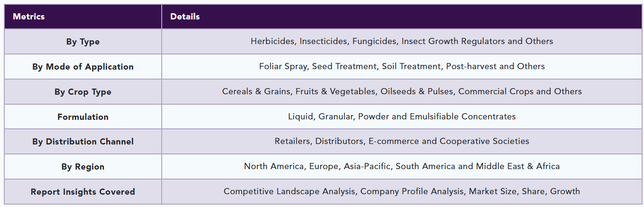The height and width of the screenshot is (207, 644).
Task: Select the Retailers, Distributors, E-commerce details
Action: 402,141
